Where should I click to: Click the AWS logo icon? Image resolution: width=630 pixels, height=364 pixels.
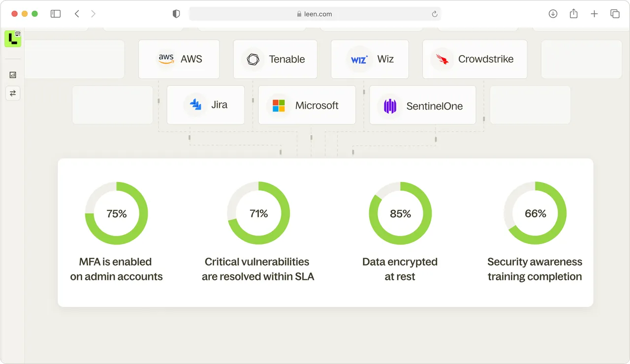[166, 59]
